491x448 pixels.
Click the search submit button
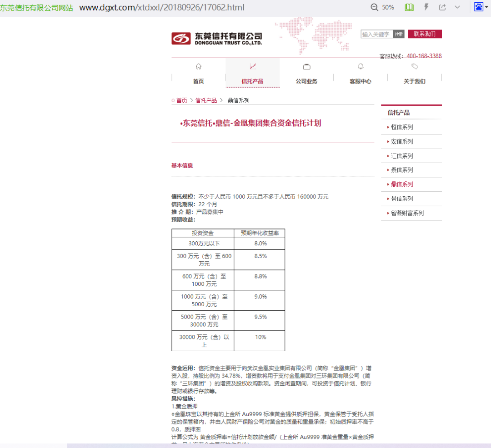[399, 34]
